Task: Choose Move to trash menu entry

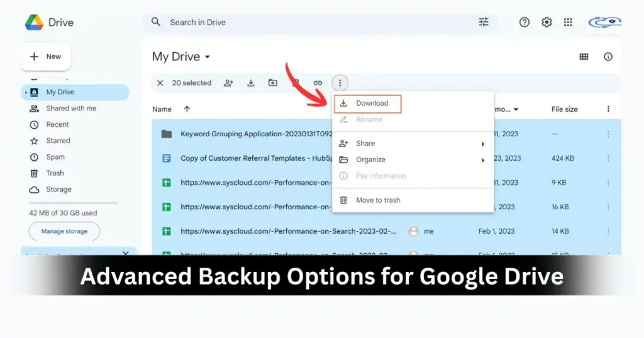Action: pyautogui.click(x=413, y=200)
